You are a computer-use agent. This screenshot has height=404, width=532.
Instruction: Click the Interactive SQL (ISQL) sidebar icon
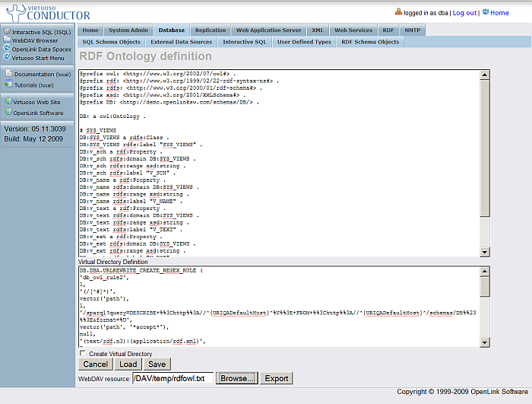pos(7,31)
